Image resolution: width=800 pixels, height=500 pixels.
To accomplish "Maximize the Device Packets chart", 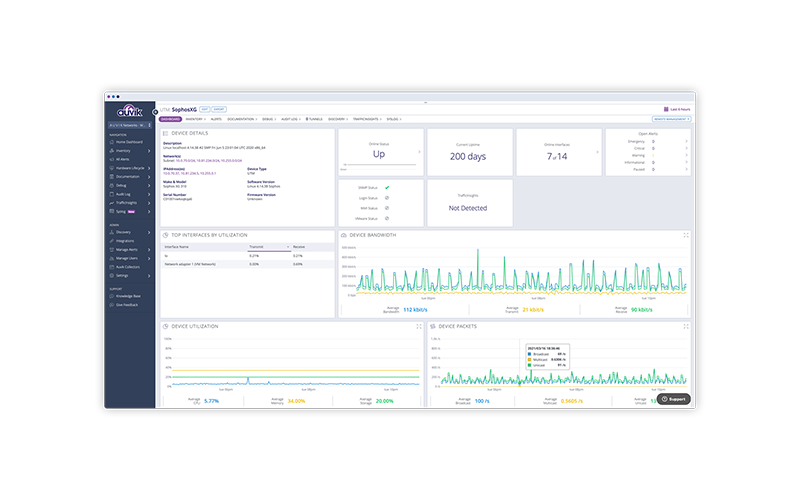I will click(686, 326).
